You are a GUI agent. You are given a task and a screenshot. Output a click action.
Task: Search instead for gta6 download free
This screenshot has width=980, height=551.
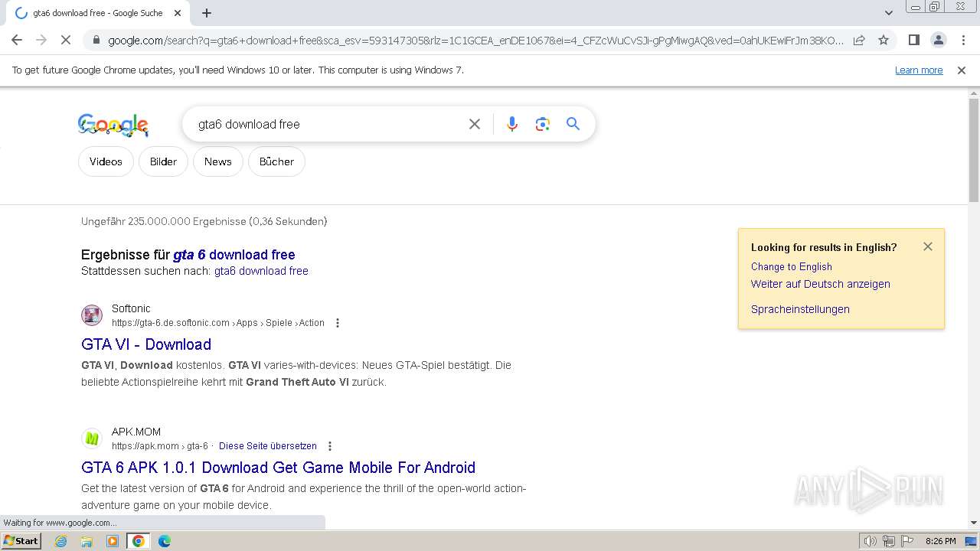click(261, 271)
